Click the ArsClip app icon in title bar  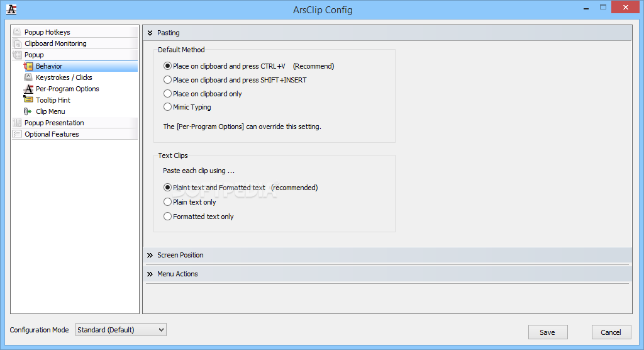pyautogui.click(x=11, y=9)
